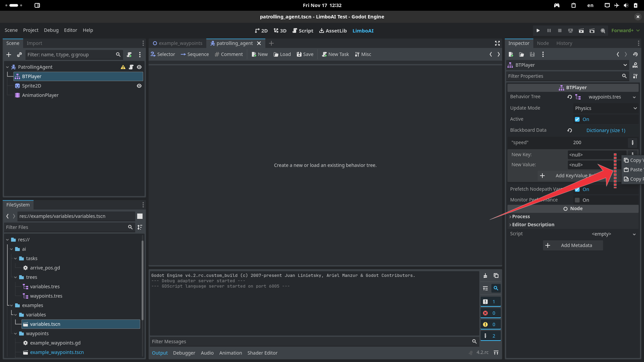644x362 pixels.
Task: Play the project
Action: [x=538, y=31]
